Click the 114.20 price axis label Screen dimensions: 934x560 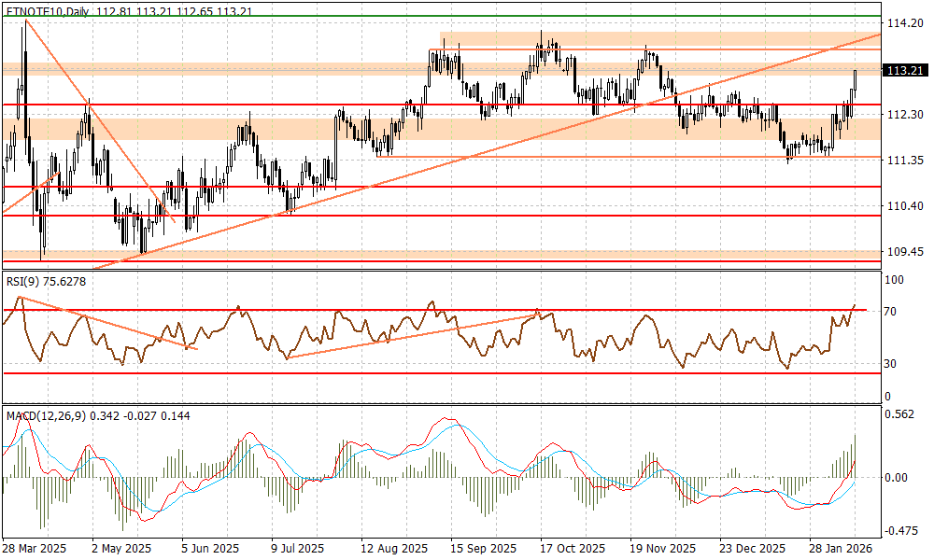tap(904, 22)
